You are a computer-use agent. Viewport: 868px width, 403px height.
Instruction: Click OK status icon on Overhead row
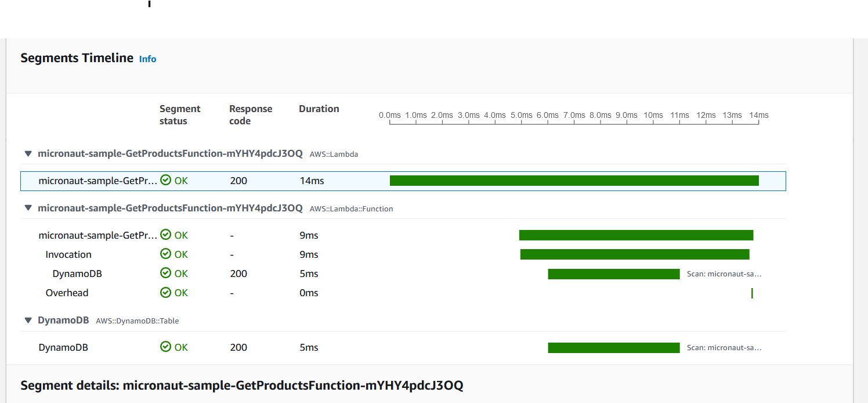pos(166,293)
